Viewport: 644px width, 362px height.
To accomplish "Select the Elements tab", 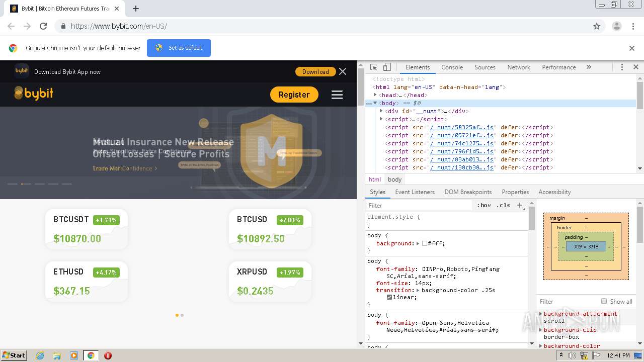I will coord(418,67).
